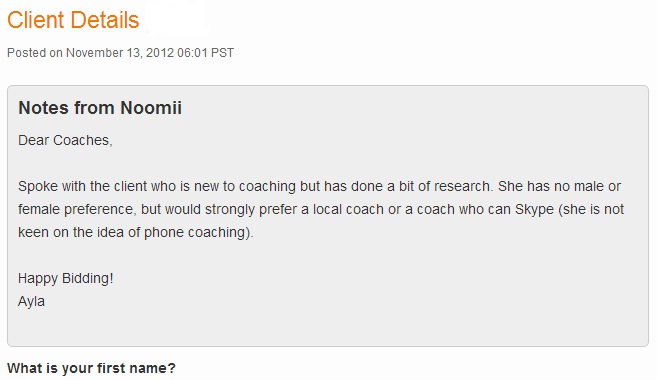
Task: Click the line starting 'female preference'
Action: click(x=321, y=209)
